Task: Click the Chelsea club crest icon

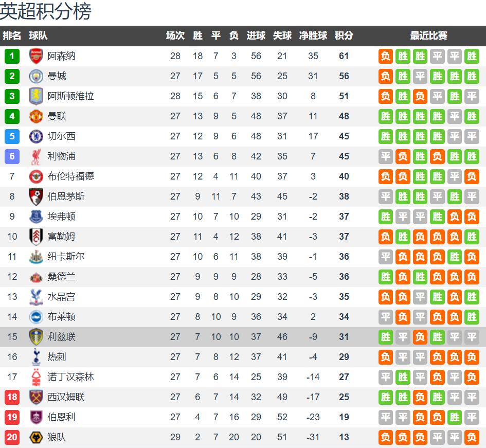Action: tap(36, 136)
